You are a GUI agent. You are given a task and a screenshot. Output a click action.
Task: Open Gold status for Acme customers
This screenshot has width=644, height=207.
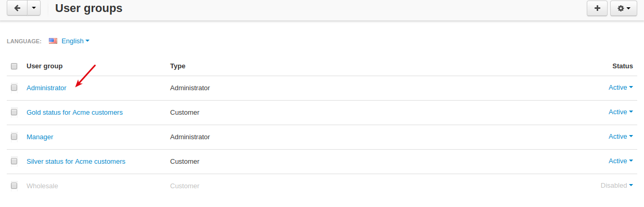[x=74, y=113]
